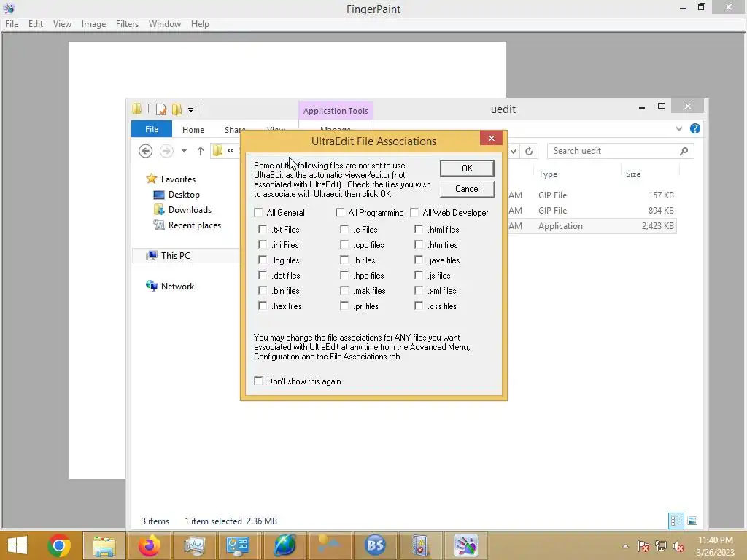Confirm associations with OK button
The width and height of the screenshot is (747, 560).
[x=467, y=168]
